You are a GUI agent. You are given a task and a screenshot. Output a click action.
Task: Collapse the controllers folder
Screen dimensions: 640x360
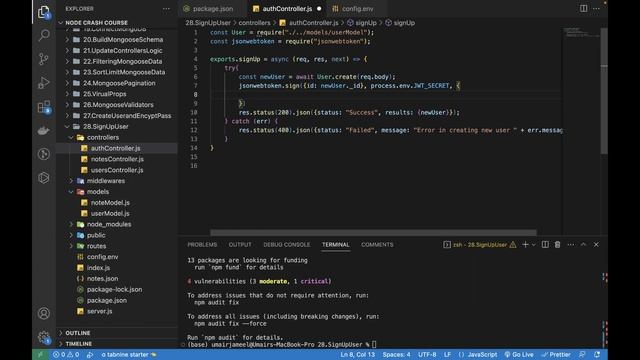click(117, 138)
